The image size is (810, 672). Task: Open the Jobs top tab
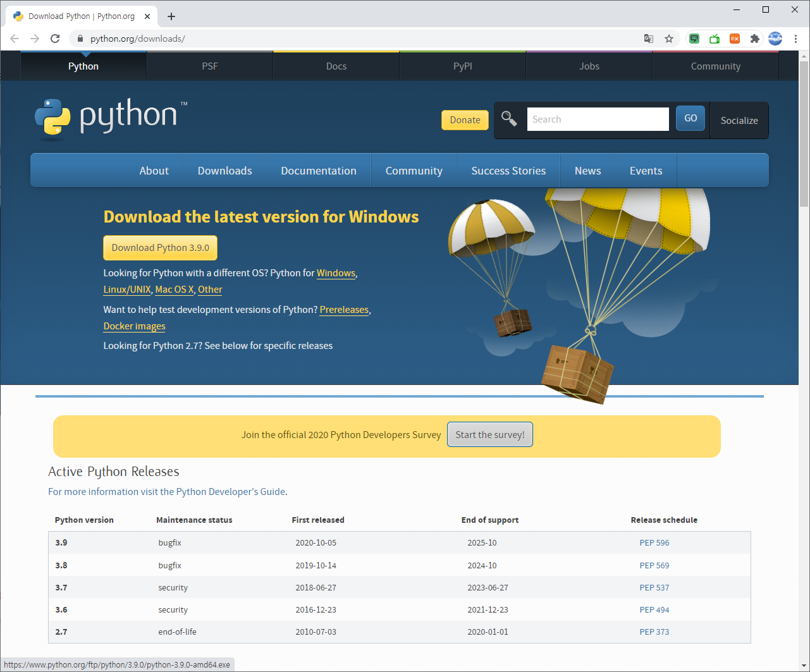[x=589, y=66]
